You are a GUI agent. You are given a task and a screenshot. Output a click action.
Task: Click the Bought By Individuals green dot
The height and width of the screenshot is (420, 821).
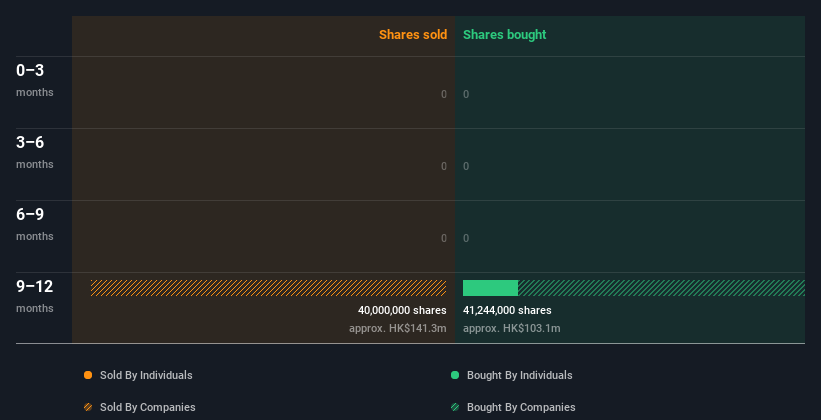pyautogui.click(x=455, y=375)
